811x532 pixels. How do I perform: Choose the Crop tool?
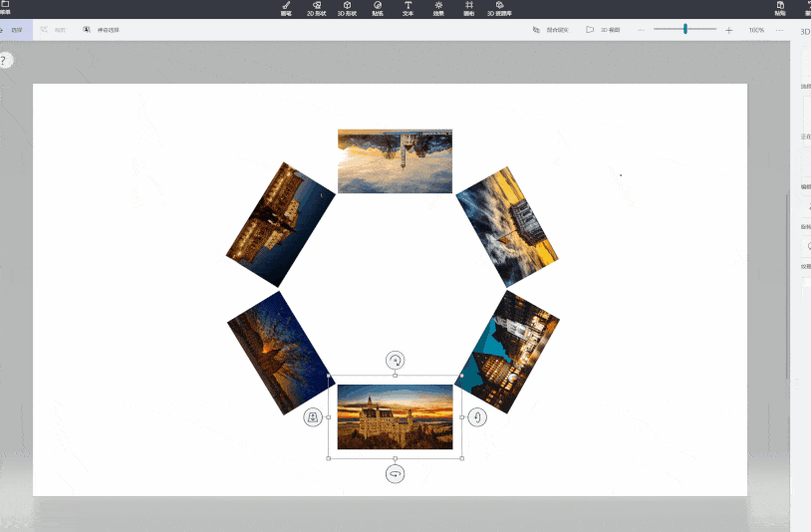tap(53, 30)
